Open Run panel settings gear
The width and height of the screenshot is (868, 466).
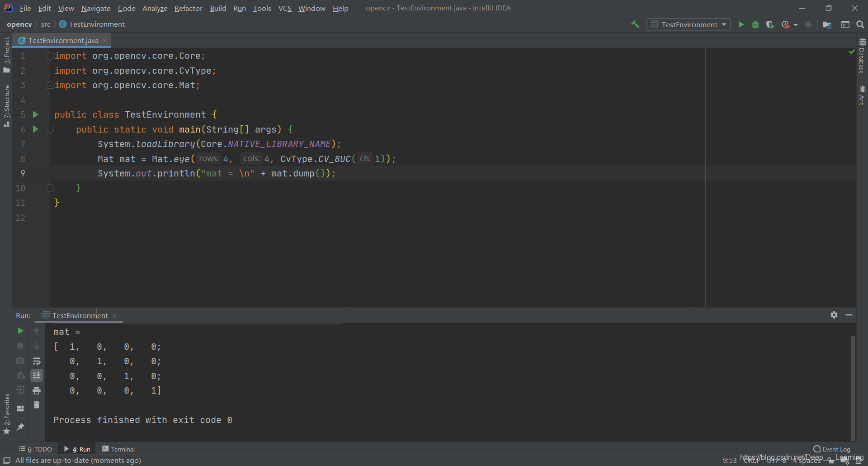[x=834, y=315]
